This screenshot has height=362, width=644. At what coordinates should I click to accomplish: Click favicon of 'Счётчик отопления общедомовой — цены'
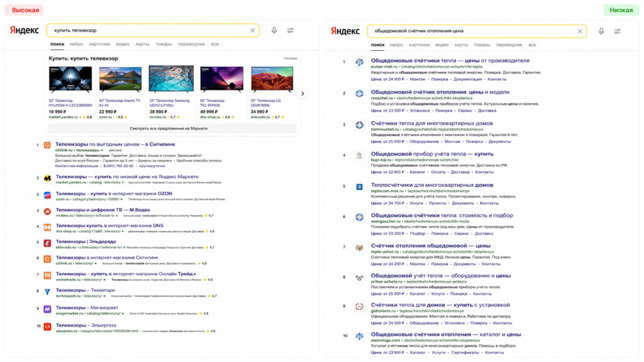click(x=359, y=248)
